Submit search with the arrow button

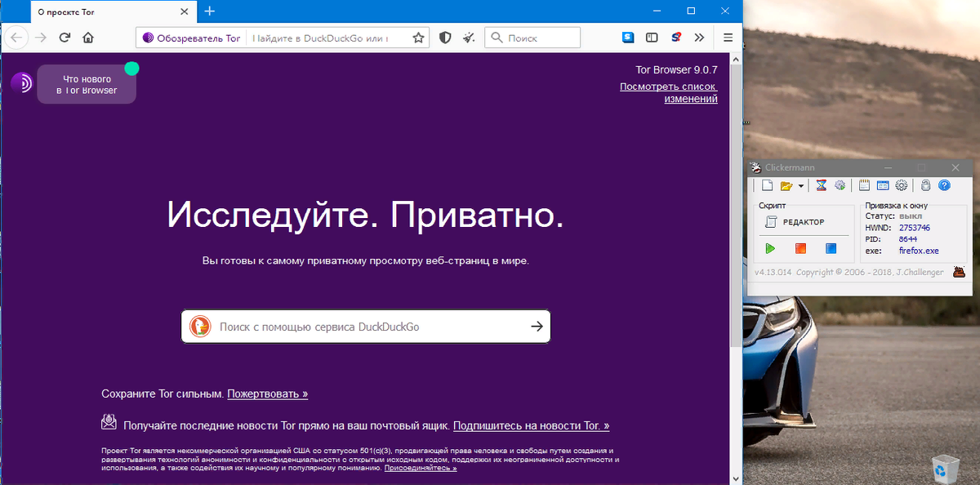pos(537,327)
